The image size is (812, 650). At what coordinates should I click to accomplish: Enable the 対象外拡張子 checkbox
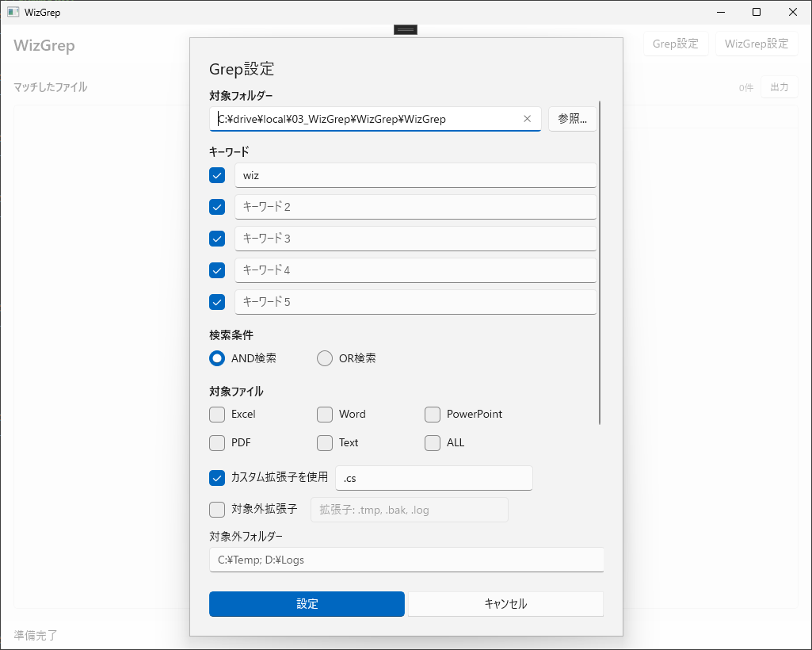tap(217, 510)
